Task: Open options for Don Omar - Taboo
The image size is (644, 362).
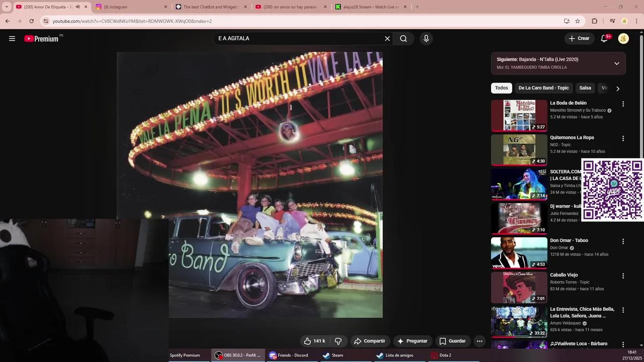Action: 623,241
